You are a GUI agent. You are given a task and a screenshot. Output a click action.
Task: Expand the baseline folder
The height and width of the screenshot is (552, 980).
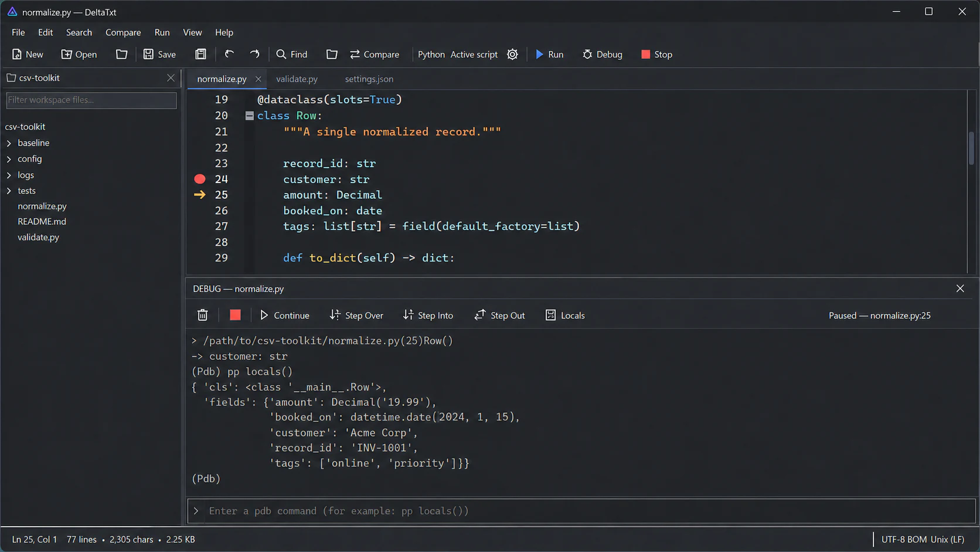pyautogui.click(x=9, y=143)
